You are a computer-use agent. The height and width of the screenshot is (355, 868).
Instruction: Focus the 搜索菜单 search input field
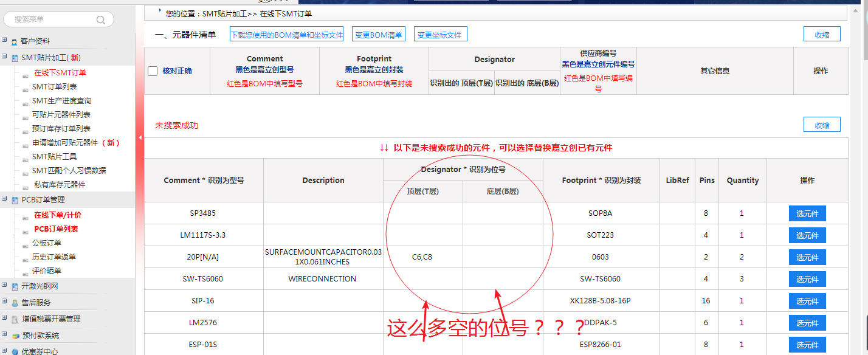pyautogui.click(x=52, y=19)
